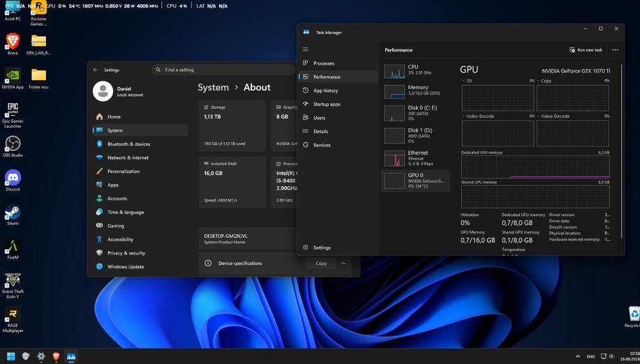The image size is (640, 364).
Task: Click the System breadcrumb link in Settings
Action: (213, 88)
